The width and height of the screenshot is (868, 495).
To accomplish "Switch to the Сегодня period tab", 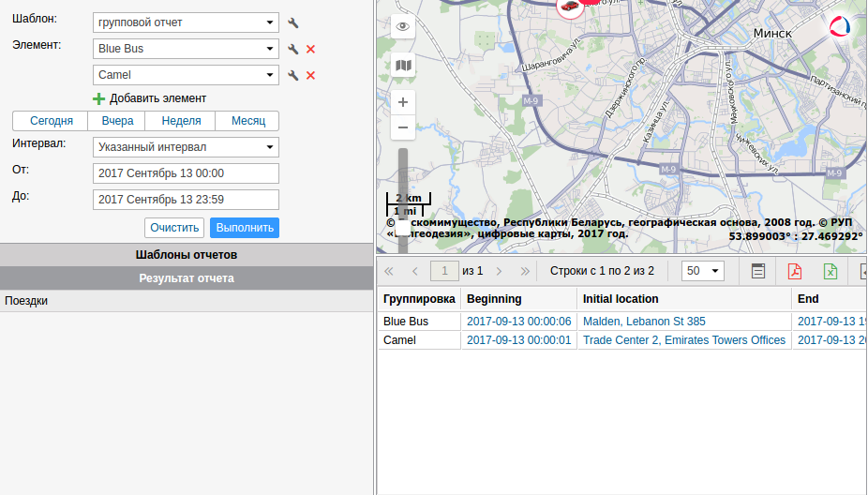I will [51, 121].
